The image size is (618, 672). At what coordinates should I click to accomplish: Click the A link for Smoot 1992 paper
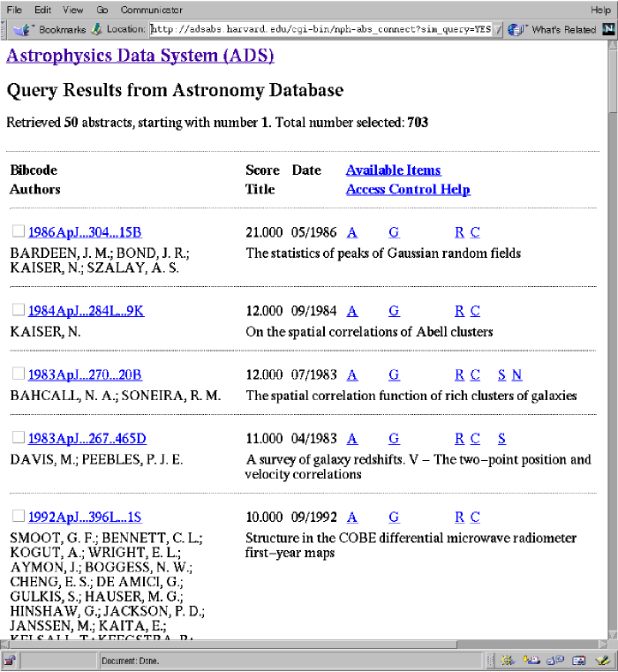tap(352, 517)
